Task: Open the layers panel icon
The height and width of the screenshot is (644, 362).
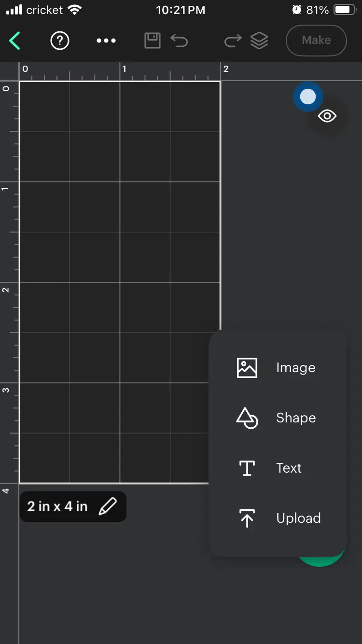Action: tap(259, 41)
